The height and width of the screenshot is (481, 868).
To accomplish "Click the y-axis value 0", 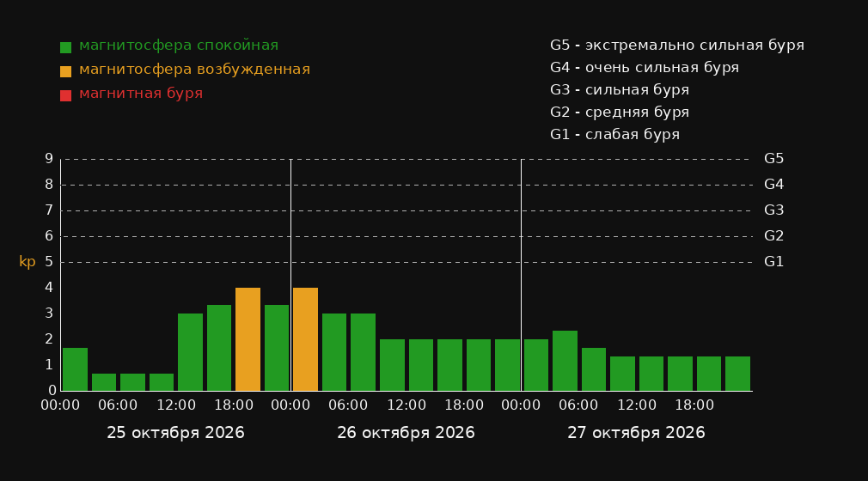I will (52, 391).
